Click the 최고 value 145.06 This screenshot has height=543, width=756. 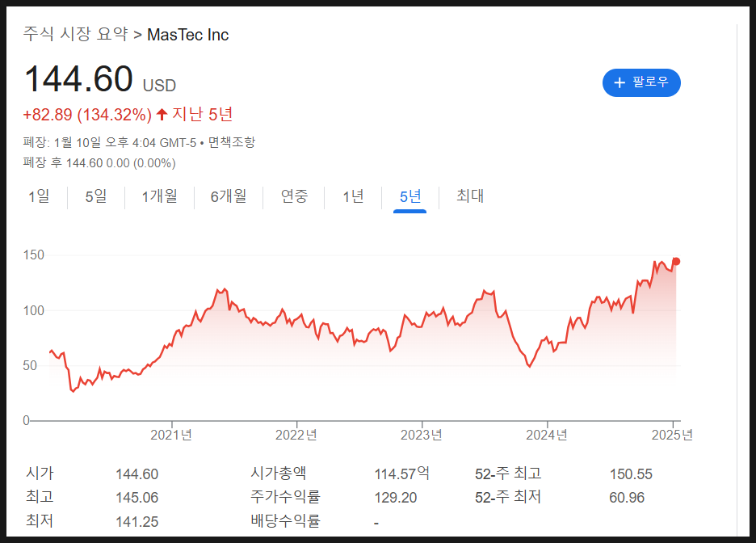[137, 498]
